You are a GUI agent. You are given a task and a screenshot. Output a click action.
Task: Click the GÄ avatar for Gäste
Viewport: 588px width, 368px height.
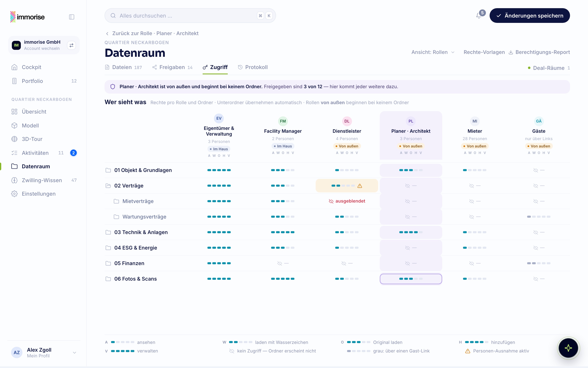[x=539, y=121]
